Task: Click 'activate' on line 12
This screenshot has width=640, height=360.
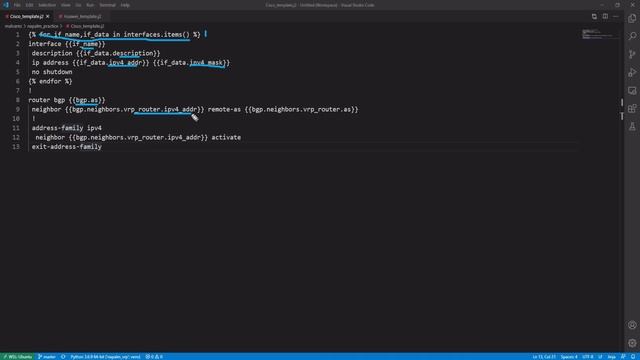Action: coord(226,137)
